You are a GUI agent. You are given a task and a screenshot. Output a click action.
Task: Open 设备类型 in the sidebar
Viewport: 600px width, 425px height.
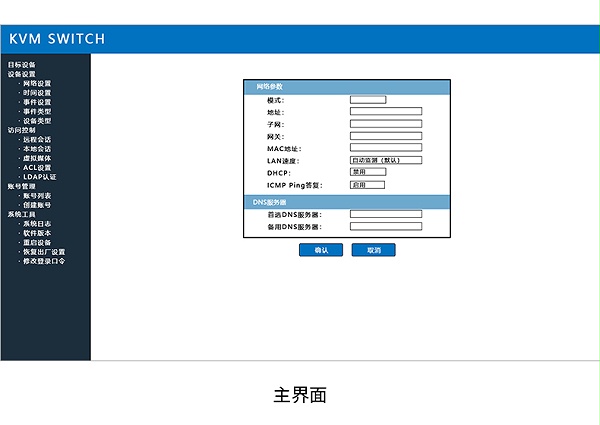[37, 121]
